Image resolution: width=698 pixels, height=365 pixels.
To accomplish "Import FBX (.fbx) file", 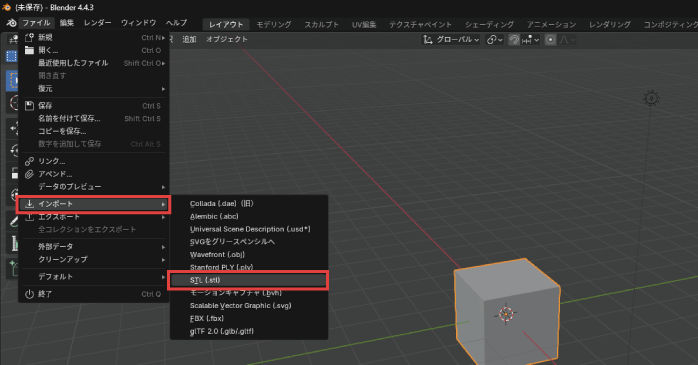I will pos(249,319).
